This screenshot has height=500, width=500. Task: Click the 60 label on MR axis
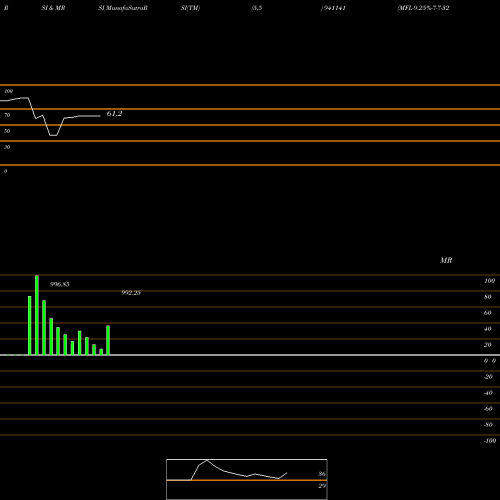tap(488, 313)
